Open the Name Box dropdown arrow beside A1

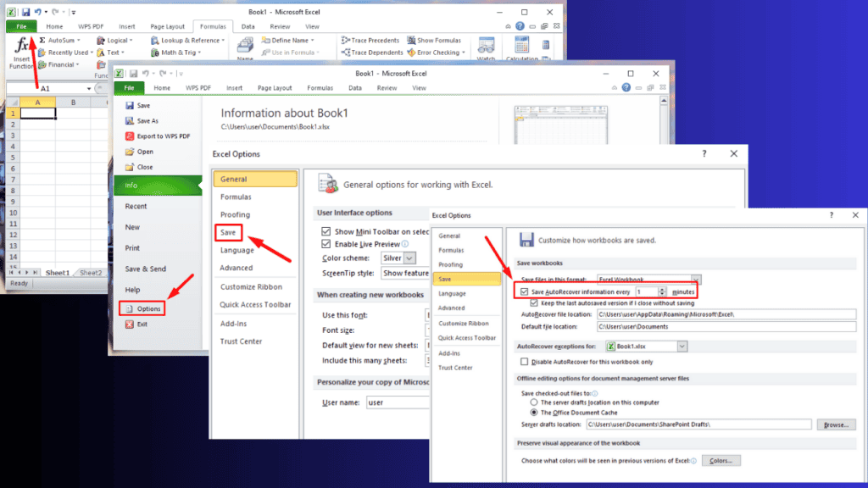coord(88,88)
